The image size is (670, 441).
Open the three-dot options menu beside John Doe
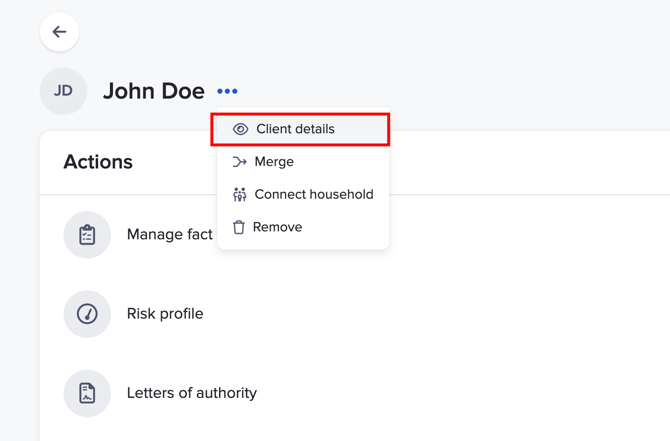point(227,91)
